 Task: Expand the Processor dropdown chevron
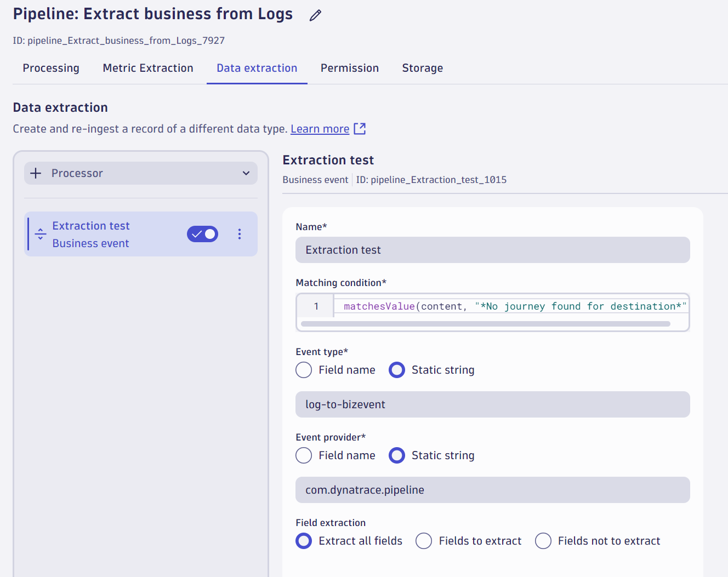pyautogui.click(x=246, y=173)
